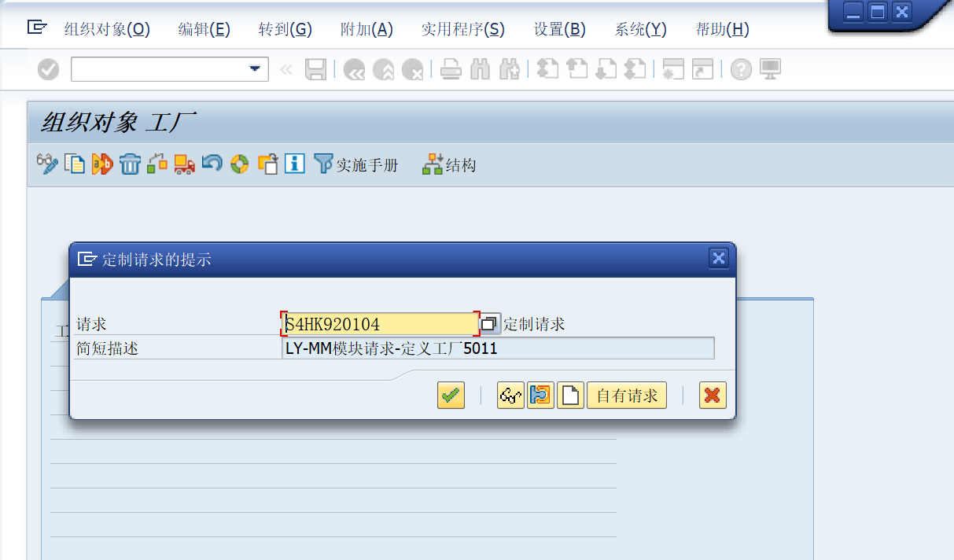The image size is (954, 560).
Task: Open the 系统(Y) menu
Action: click(x=641, y=30)
